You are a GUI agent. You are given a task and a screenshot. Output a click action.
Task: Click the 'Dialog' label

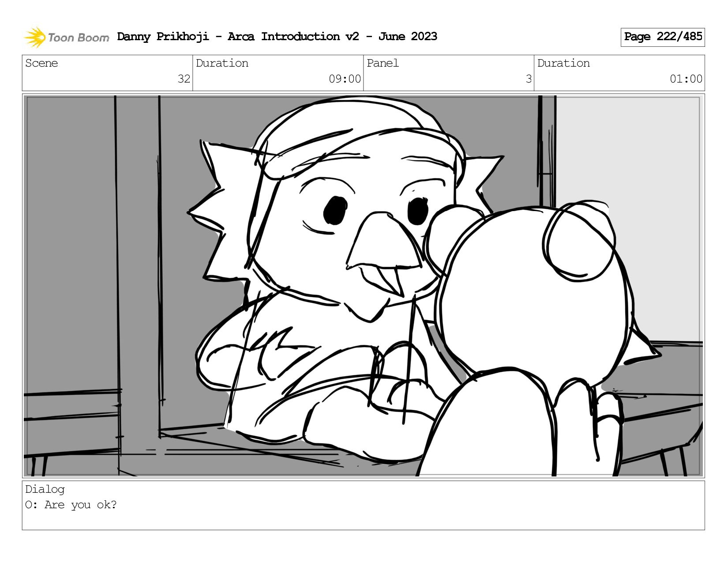click(45, 489)
